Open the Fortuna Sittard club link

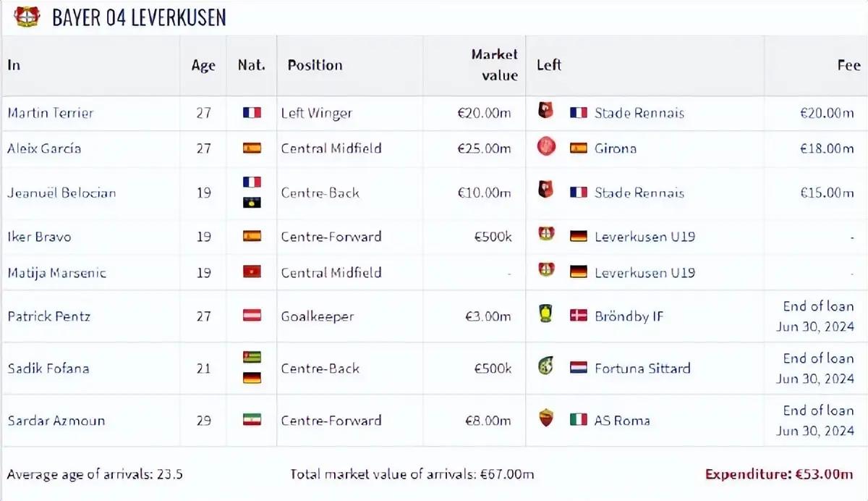click(x=642, y=368)
